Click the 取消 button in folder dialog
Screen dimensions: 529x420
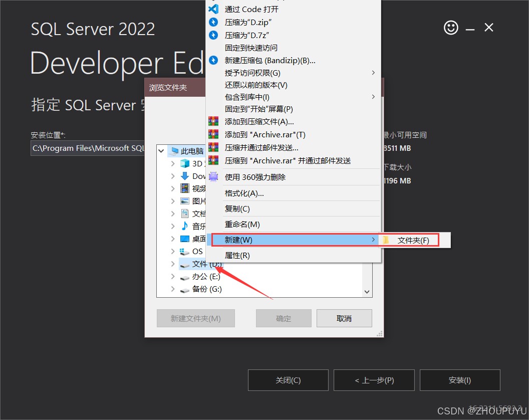click(344, 318)
